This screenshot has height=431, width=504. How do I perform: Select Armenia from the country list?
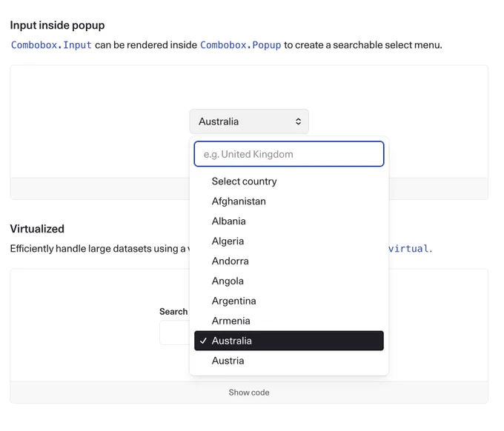click(289, 321)
